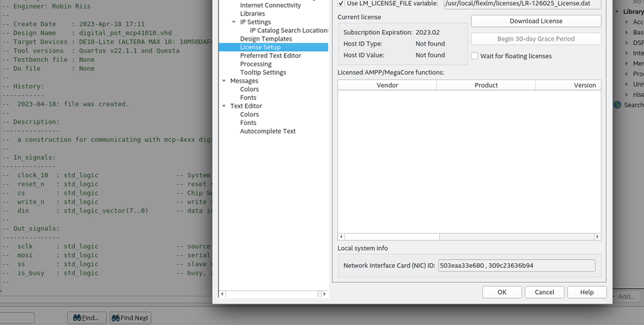Click the Download License button

tap(536, 21)
